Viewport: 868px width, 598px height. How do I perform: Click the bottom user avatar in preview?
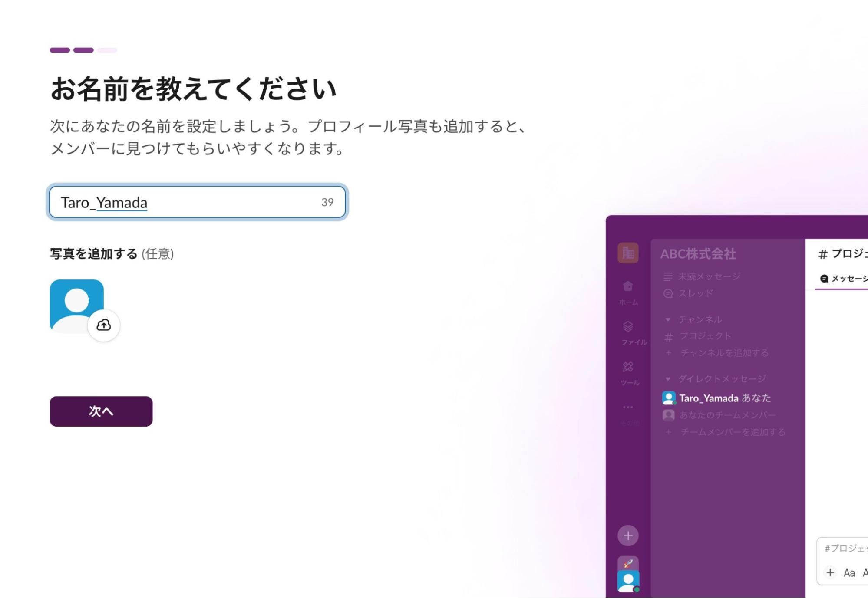coord(628,582)
